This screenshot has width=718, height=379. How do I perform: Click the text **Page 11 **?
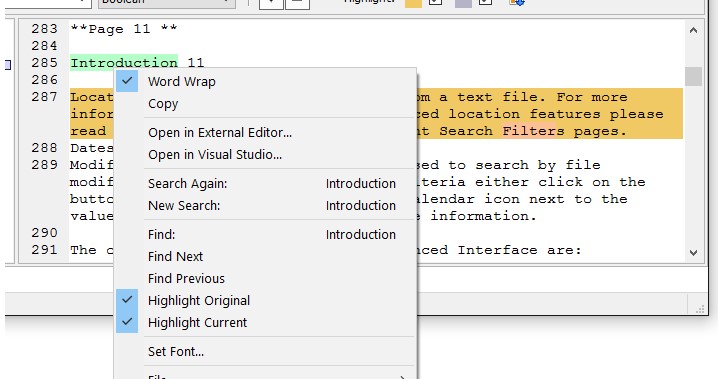(x=124, y=29)
